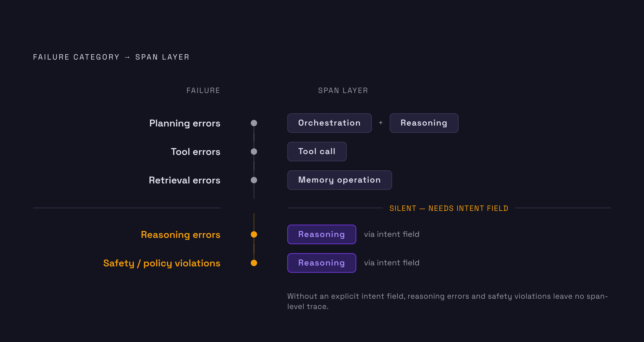This screenshot has height=342, width=644.
Task: Click the 'FAILURE CATEGORY → SPAN LAYER' title
Action: 111,57
